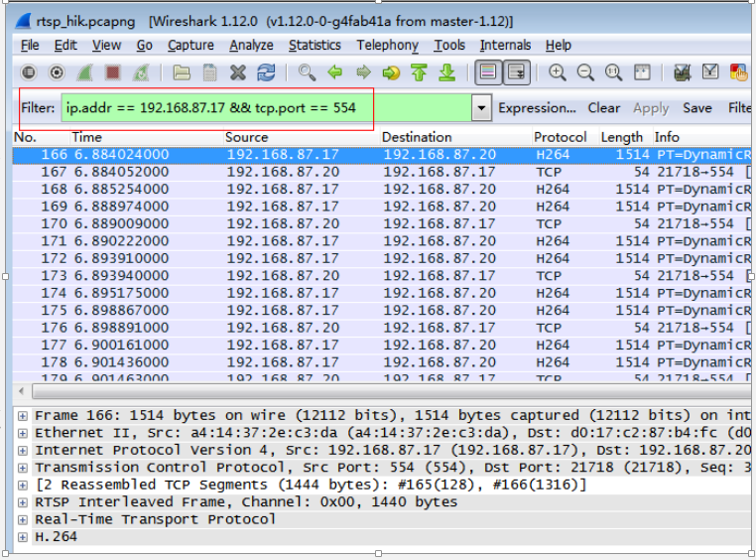This screenshot has height=560, width=756.
Task: Open the Tools menu
Action: 449,46
